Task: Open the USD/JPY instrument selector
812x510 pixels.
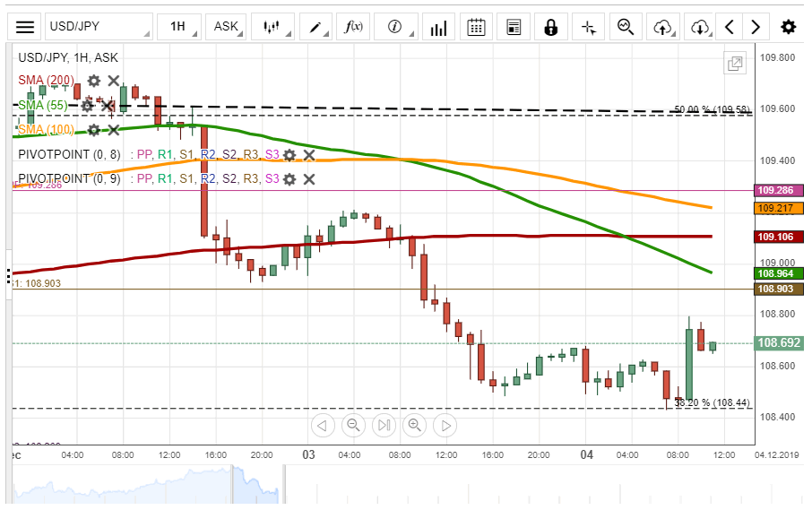Action: point(99,27)
